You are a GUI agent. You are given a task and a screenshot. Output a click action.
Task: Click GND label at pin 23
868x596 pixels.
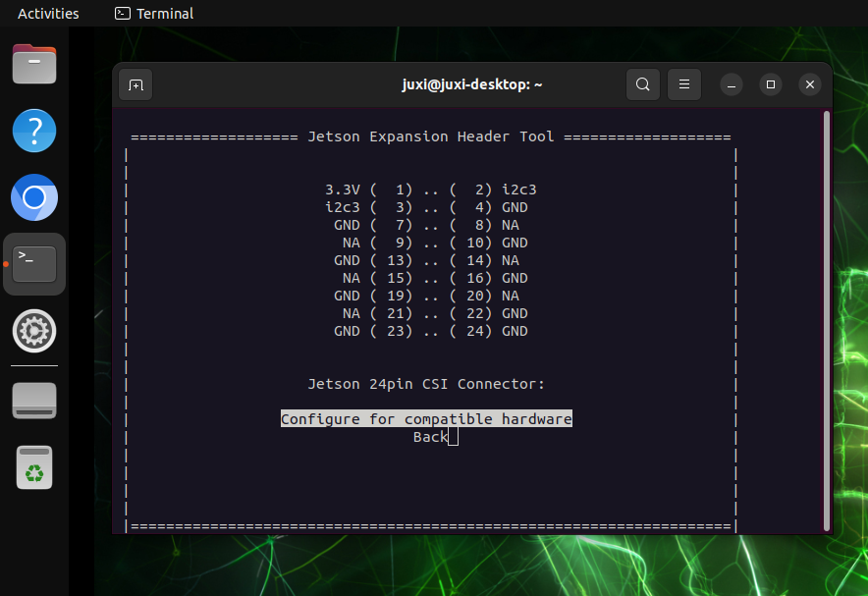(x=347, y=332)
